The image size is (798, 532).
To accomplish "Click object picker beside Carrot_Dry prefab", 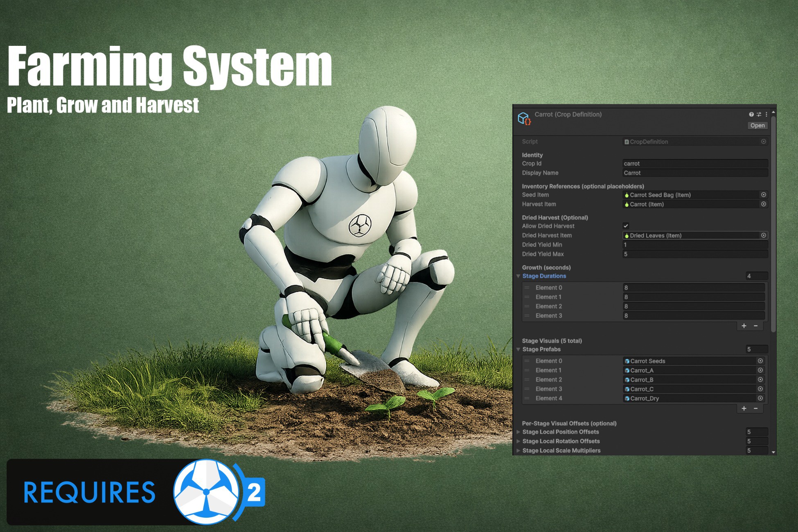I will 760,398.
